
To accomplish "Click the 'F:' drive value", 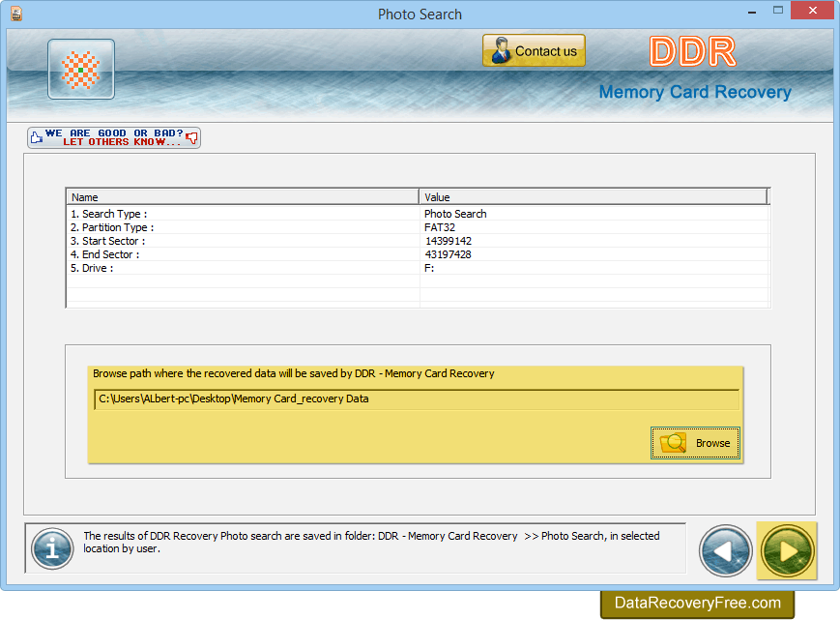I will click(429, 268).
